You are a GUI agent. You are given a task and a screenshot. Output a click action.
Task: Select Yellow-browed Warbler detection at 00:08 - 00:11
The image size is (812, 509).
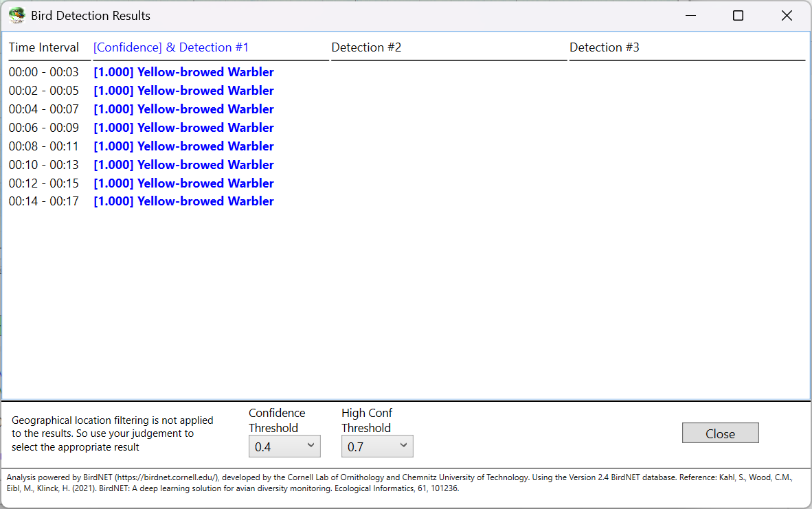pos(183,146)
